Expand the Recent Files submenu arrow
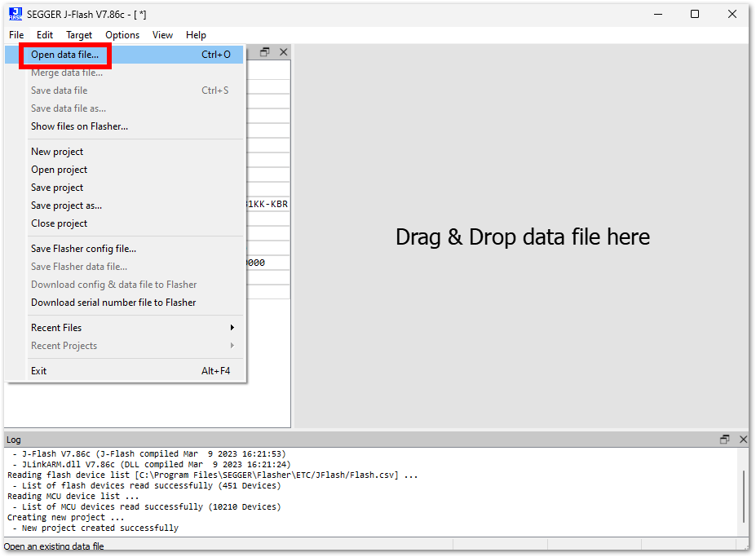 pyautogui.click(x=232, y=328)
